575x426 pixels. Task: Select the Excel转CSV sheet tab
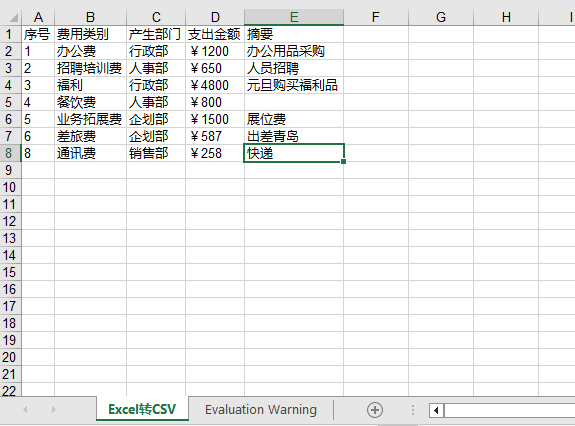point(142,409)
